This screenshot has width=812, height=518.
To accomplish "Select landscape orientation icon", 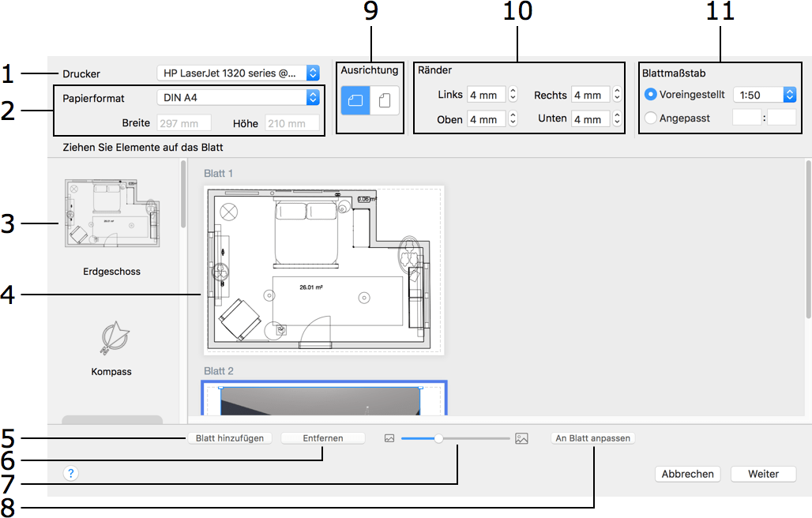I will click(x=355, y=99).
